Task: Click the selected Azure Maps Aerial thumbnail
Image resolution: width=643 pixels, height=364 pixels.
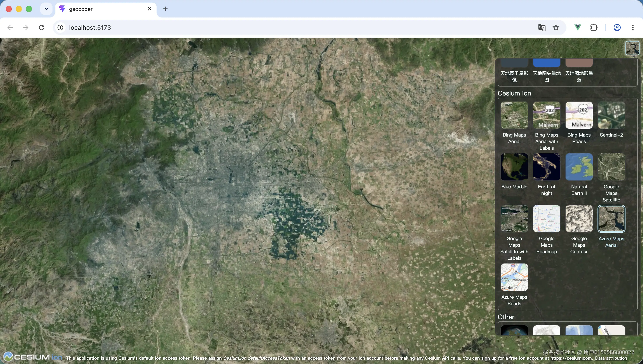Action: [x=611, y=219]
